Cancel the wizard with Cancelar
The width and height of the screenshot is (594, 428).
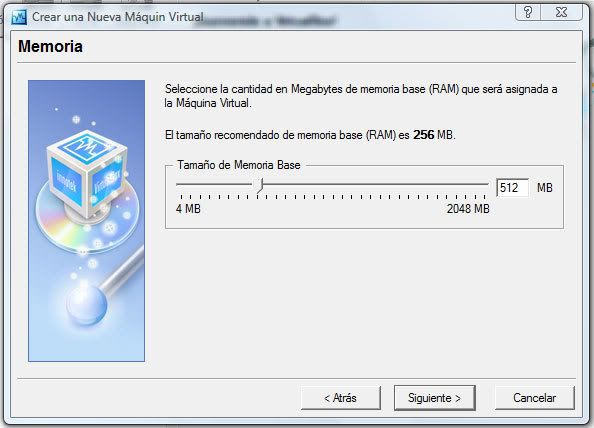pos(535,398)
